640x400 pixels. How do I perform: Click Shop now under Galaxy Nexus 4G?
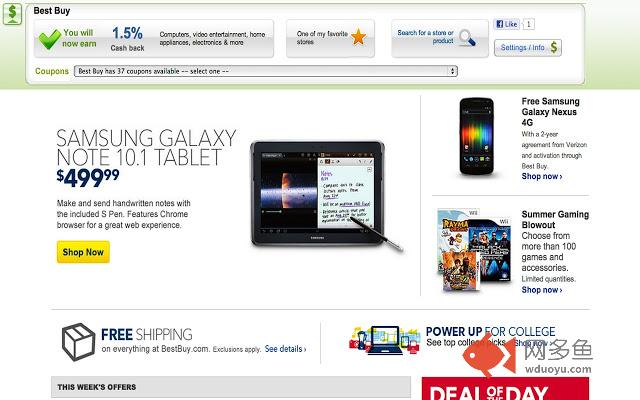pos(542,176)
